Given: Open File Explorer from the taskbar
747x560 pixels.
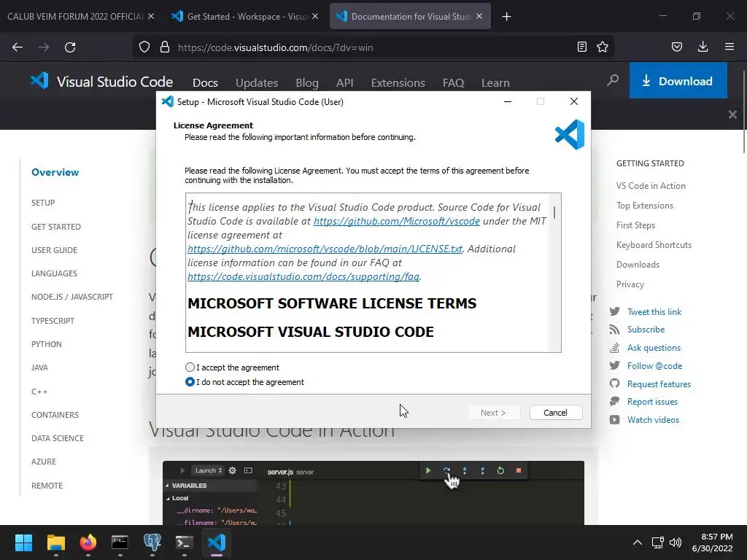Looking at the screenshot, I should 55,542.
